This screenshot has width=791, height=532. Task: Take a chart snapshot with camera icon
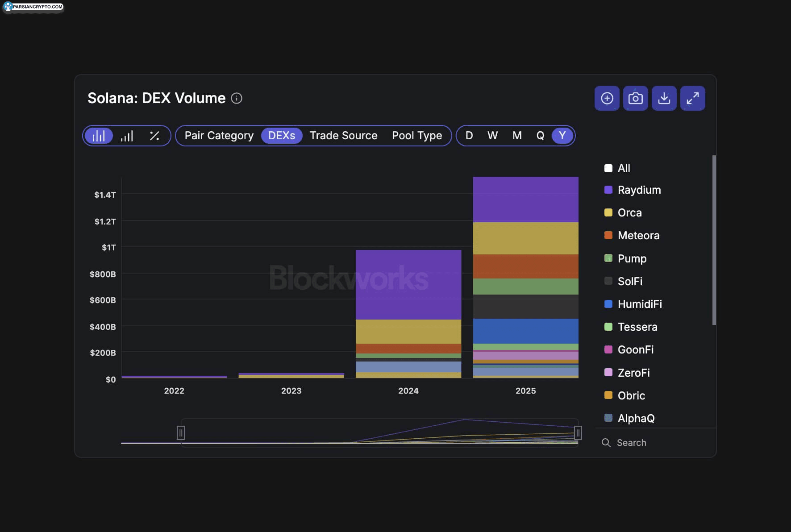click(635, 98)
